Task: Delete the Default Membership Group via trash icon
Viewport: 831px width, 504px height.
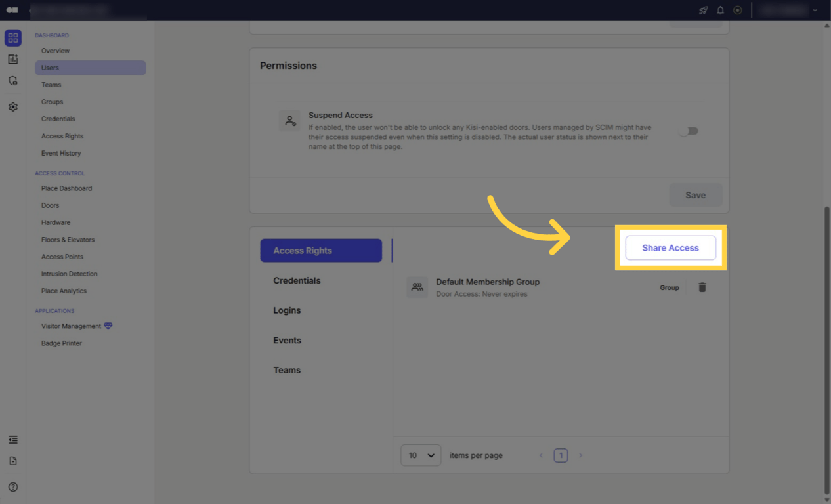Action: click(x=702, y=287)
